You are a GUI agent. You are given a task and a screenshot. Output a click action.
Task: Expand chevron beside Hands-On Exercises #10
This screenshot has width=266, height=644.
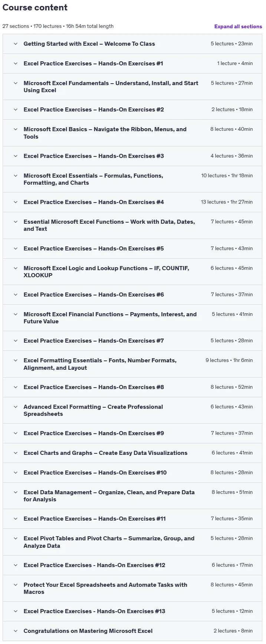coord(16,473)
